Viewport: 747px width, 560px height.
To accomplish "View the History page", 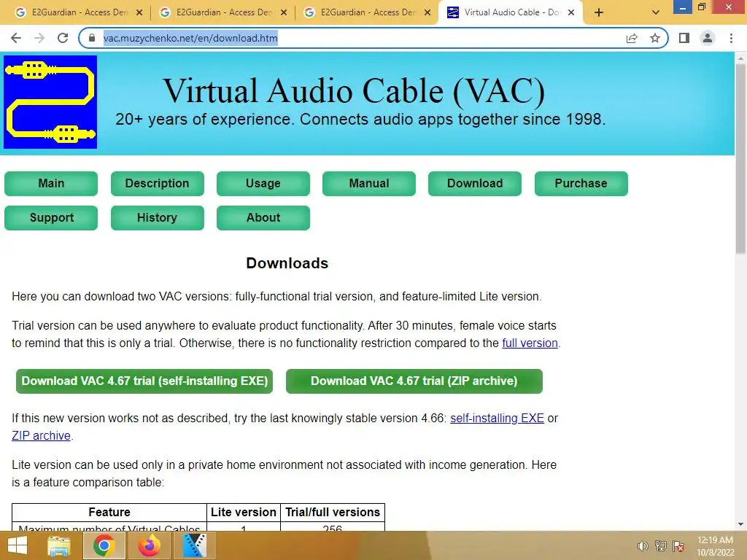I will 158,217.
